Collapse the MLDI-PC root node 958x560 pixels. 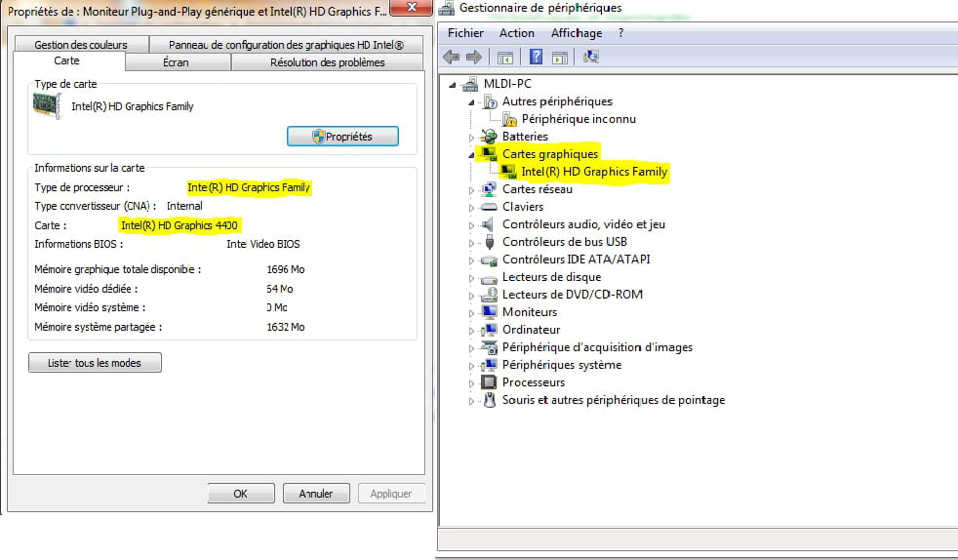[x=453, y=85]
